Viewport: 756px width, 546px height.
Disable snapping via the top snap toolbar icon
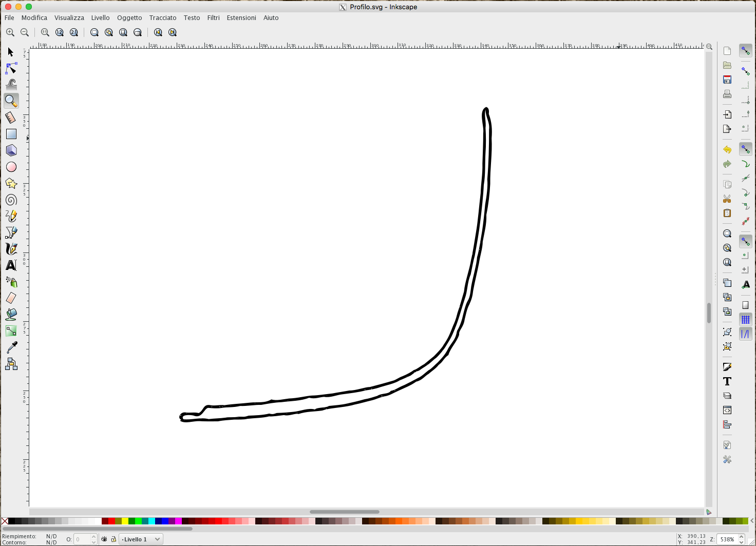coord(746,51)
